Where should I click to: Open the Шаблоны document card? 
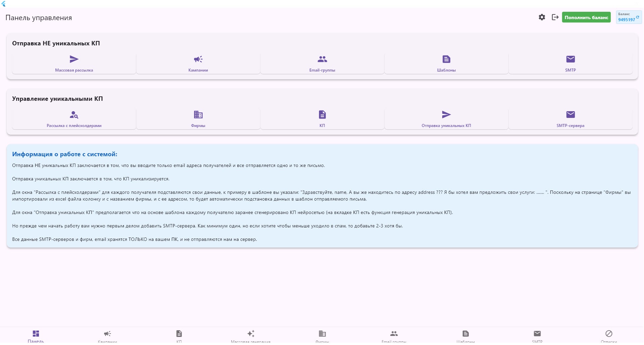click(x=446, y=63)
